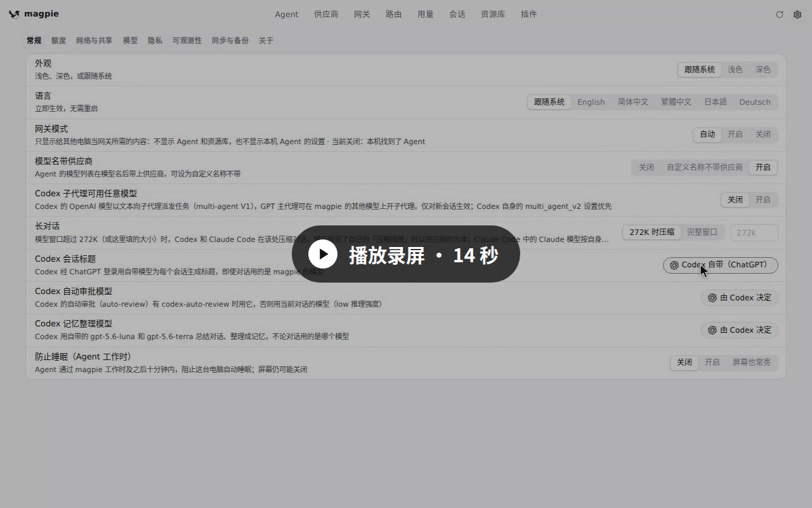Open the Codex 自动审批模型 dropdown
812x508 pixels.
[x=740, y=297]
